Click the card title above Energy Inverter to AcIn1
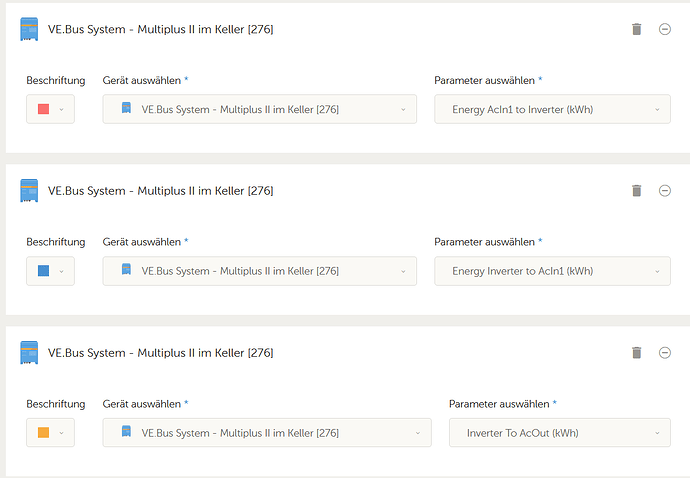Image resolution: width=690 pixels, height=478 pixels. [161, 191]
